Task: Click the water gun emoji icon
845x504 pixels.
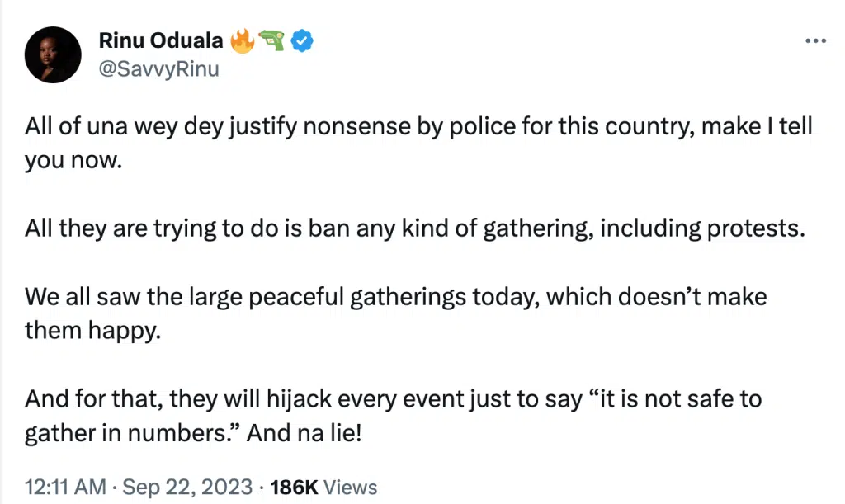Action: [272, 40]
